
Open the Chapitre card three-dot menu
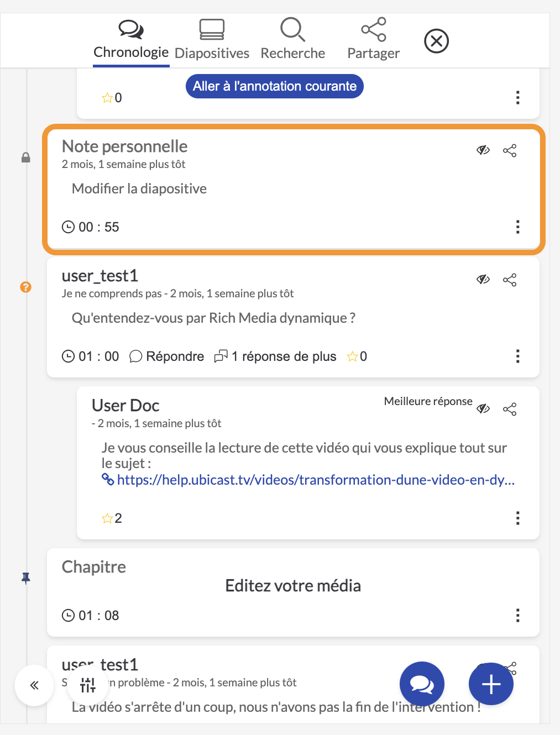pos(517,615)
